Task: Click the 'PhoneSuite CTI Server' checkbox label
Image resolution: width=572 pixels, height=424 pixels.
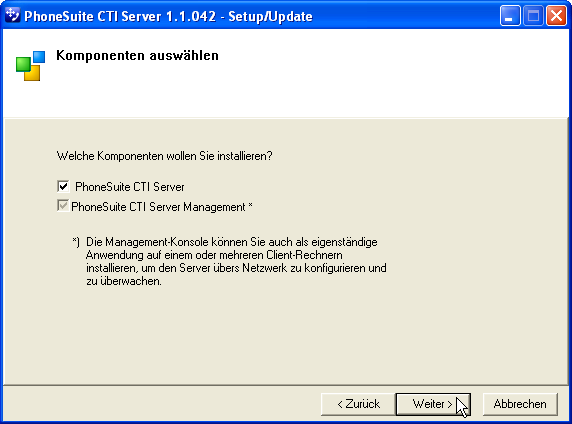Action: coord(130,187)
